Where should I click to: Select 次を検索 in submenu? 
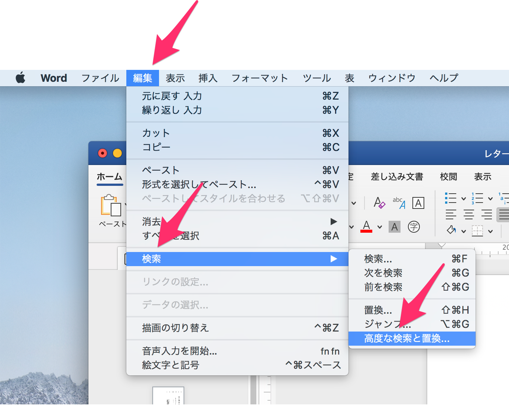coord(412,273)
